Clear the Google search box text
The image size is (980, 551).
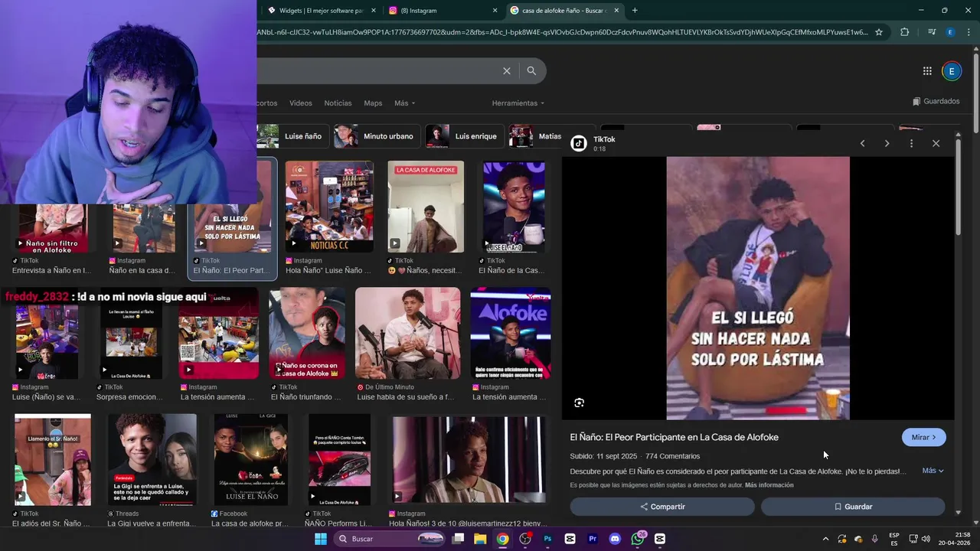[x=506, y=70]
